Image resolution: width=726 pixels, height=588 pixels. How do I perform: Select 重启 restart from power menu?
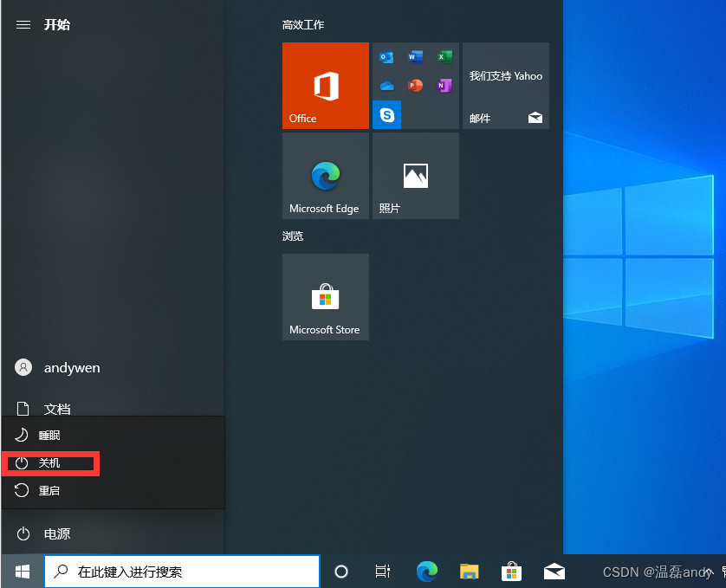[113, 490]
